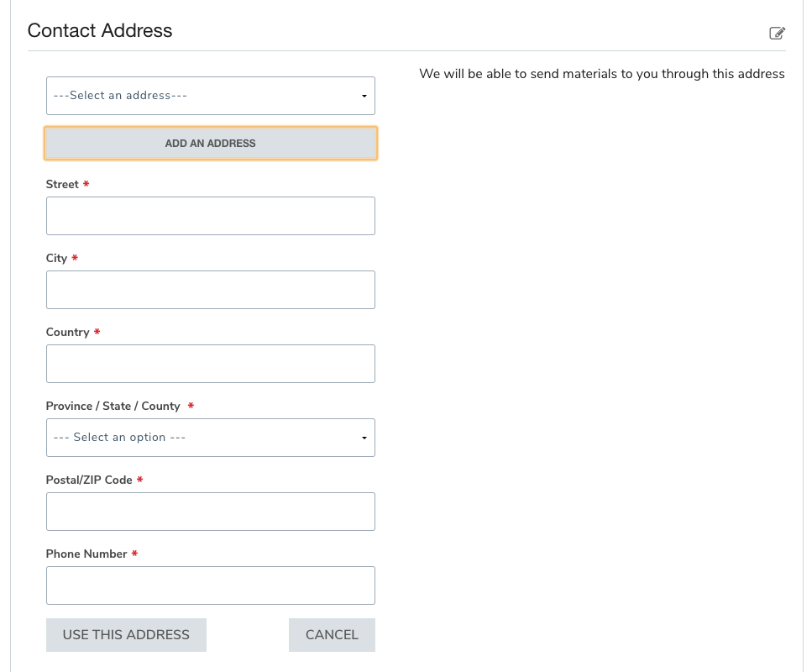Click the City field label
Image resolution: width=812 pixels, height=672 pixels.
coord(56,258)
